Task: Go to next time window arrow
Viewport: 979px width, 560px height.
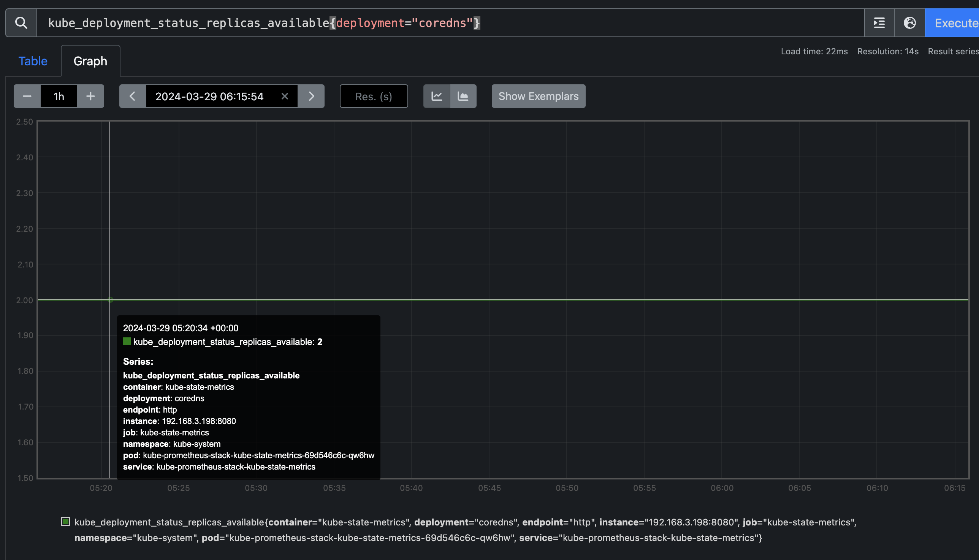Action: click(311, 96)
